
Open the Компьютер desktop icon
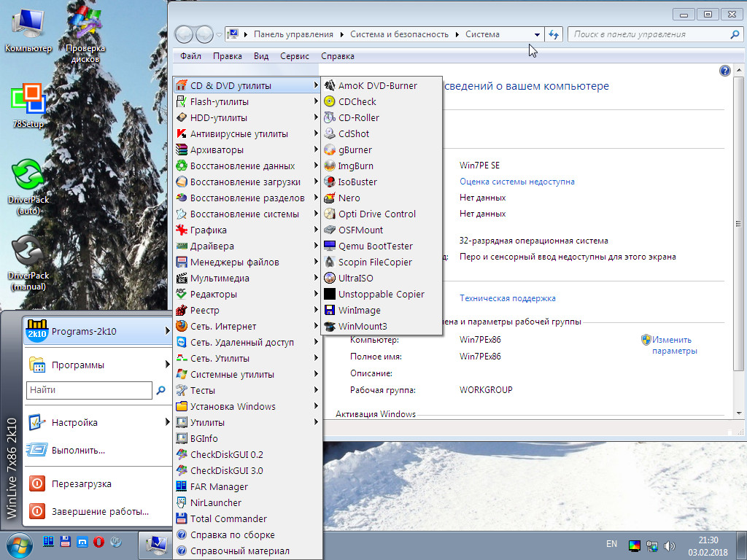coord(28,29)
